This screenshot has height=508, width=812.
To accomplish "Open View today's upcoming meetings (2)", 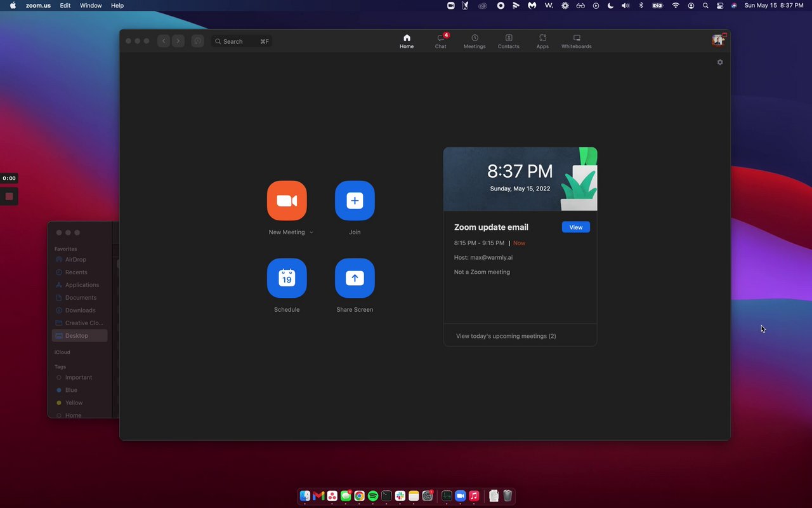I will (x=506, y=336).
